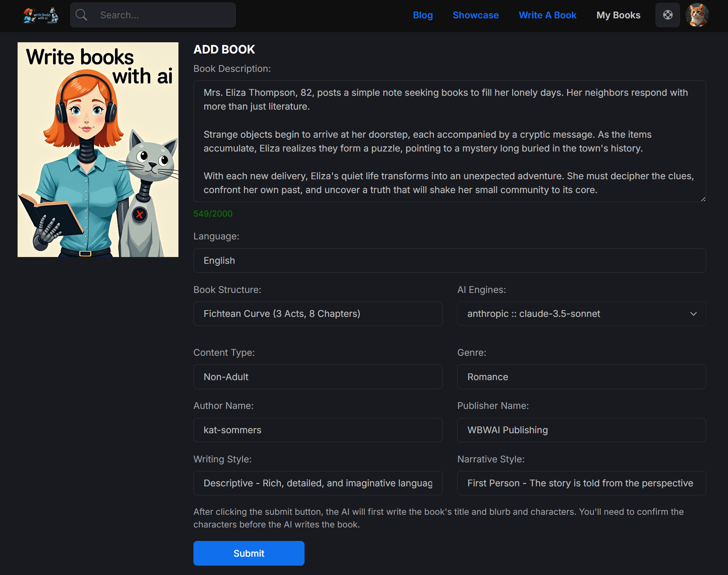
Task: Navigate to the Blog page
Action: (x=423, y=15)
